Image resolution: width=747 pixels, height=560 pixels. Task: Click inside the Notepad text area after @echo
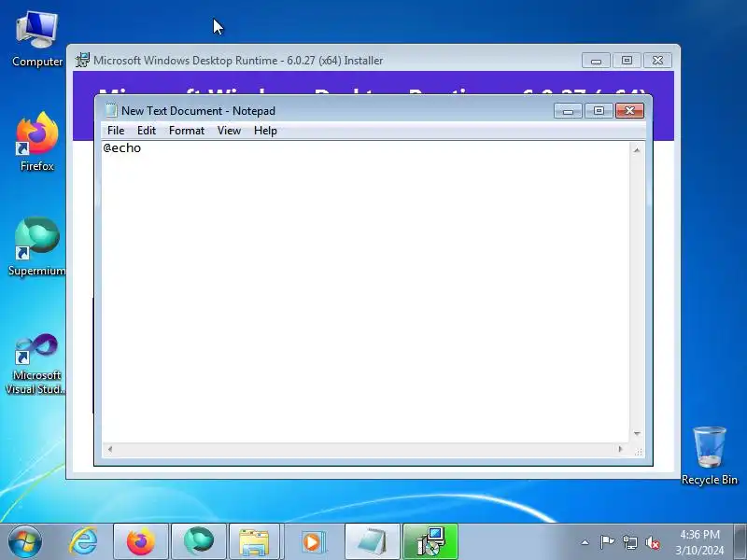point(365,291)
